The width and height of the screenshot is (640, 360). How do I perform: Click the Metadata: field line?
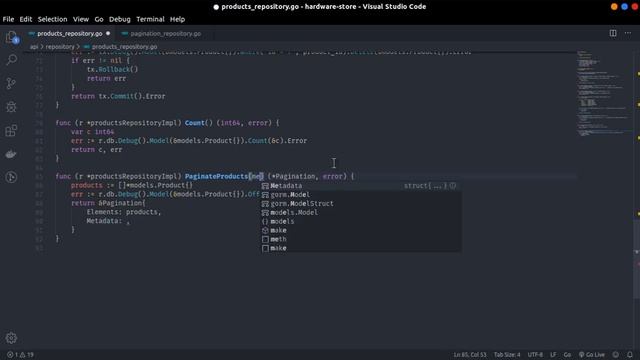pos(108,221)
